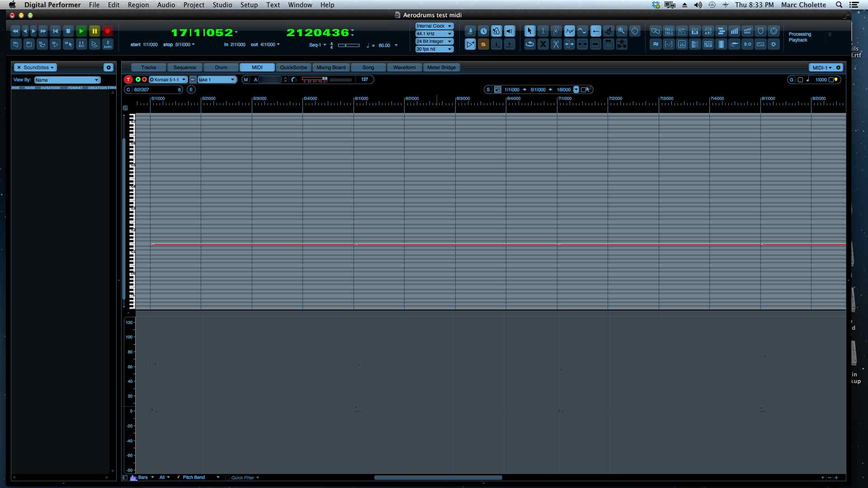Toggle the metronome click icon
This screenshot has width=868, height=488.
pyautogui.click(x=496, y=31)
